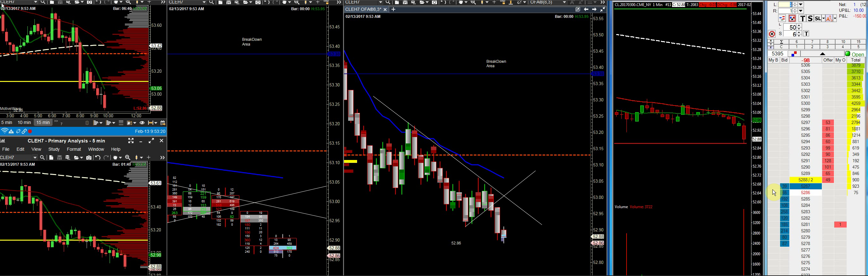Click price row 5300 in the DOM ladder
This screenshot has width=868, height=276.
[805, 104]
